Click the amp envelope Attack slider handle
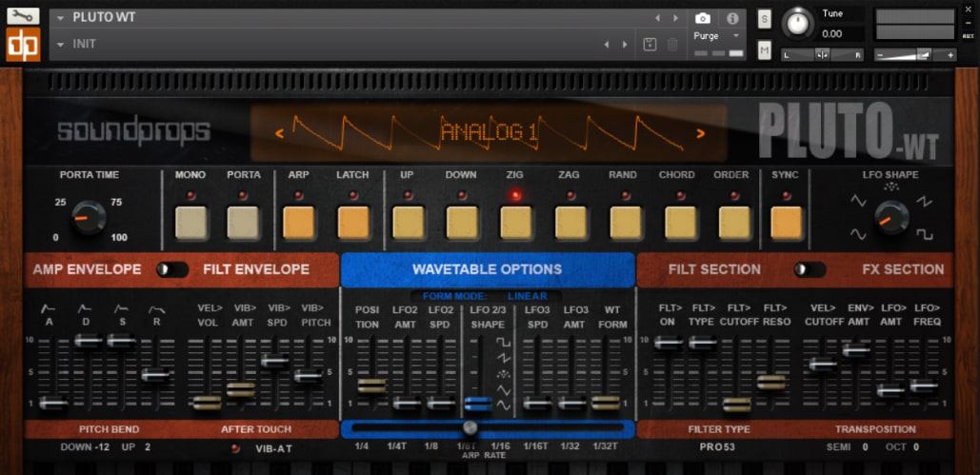The image size is (980, 475). [x=53, y=404]
